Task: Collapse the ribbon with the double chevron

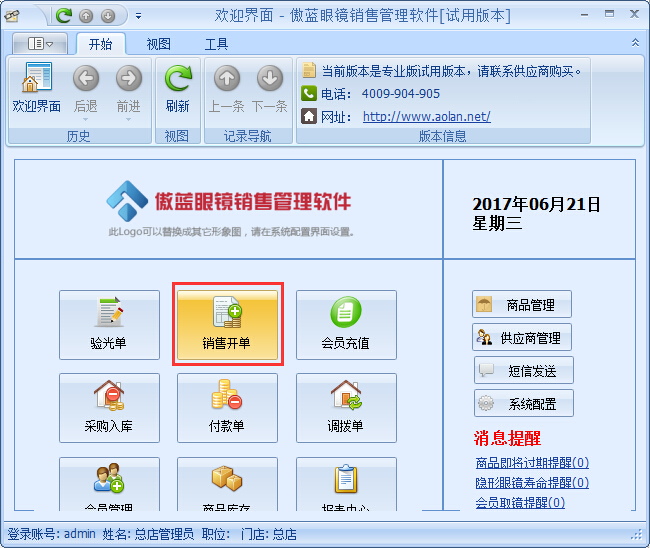Action: pos(635,43)
